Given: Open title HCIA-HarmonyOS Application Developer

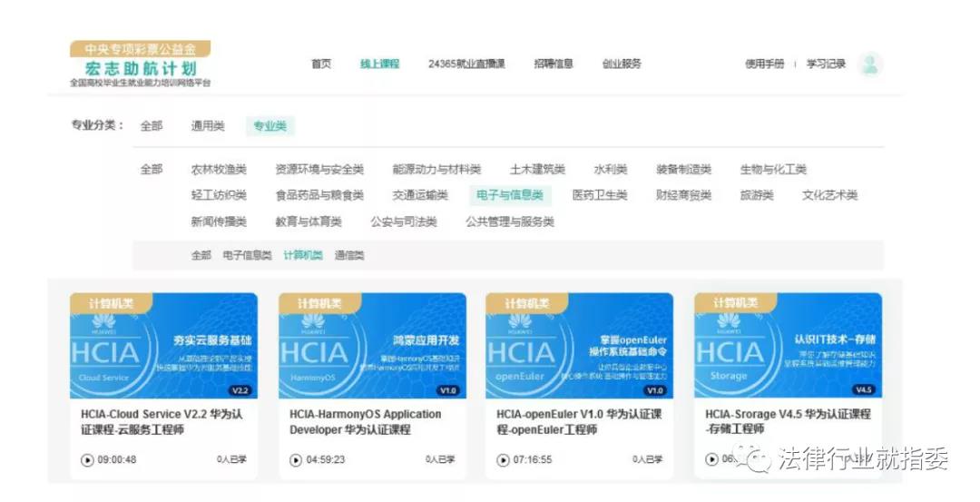Looking at the screenshot, I should pos(366,422).
